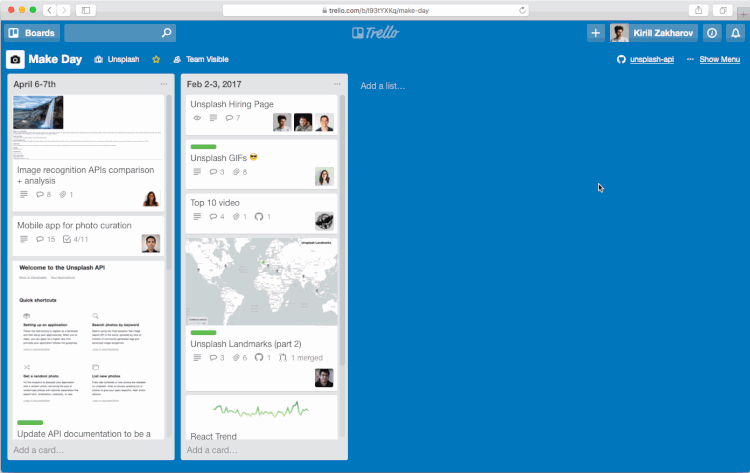
Task: Add a card to Feb 2-3, 2017 list
Action: tap(212, 450)
